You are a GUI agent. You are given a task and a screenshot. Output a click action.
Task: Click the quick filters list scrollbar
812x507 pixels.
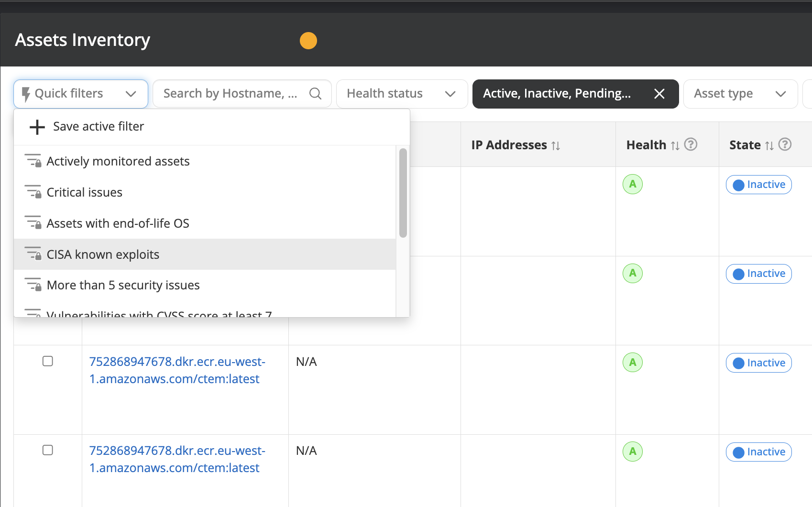tap(403, 193)
